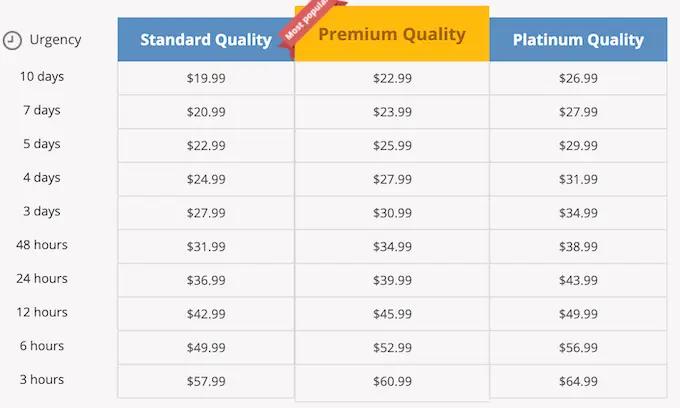Select the $24.99 Standard 4 days cell
The width and height of the screenshot is (680, 408).
tap(206, 179)
